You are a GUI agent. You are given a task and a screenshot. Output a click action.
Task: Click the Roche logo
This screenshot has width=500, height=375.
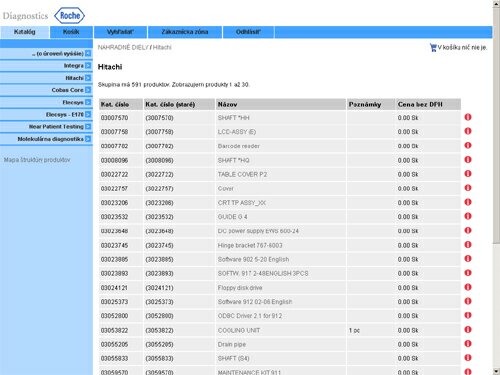tap(69, 16)
